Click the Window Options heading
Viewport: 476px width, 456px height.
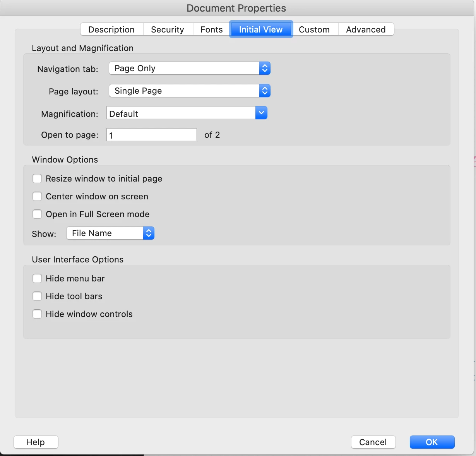pos(65,159)
